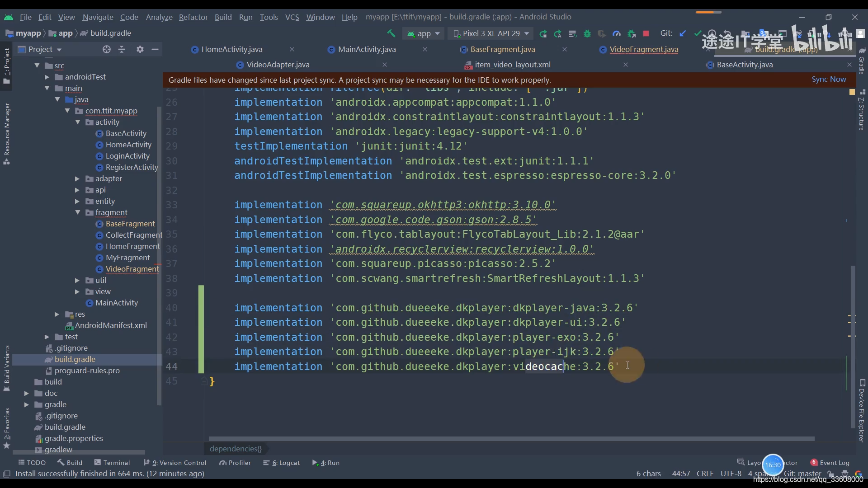868x488 pixels.
Task: Open the Run tool window
Action: [326, 463]
